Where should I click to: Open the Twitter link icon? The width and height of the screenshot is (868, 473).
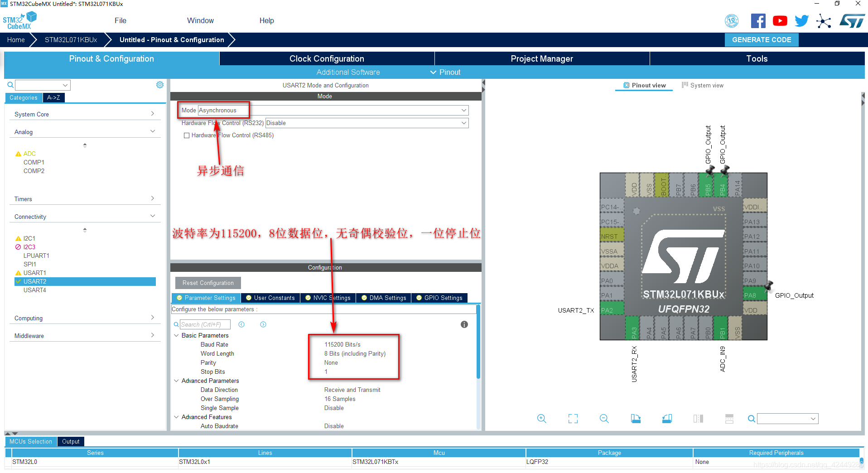point(801,21)
